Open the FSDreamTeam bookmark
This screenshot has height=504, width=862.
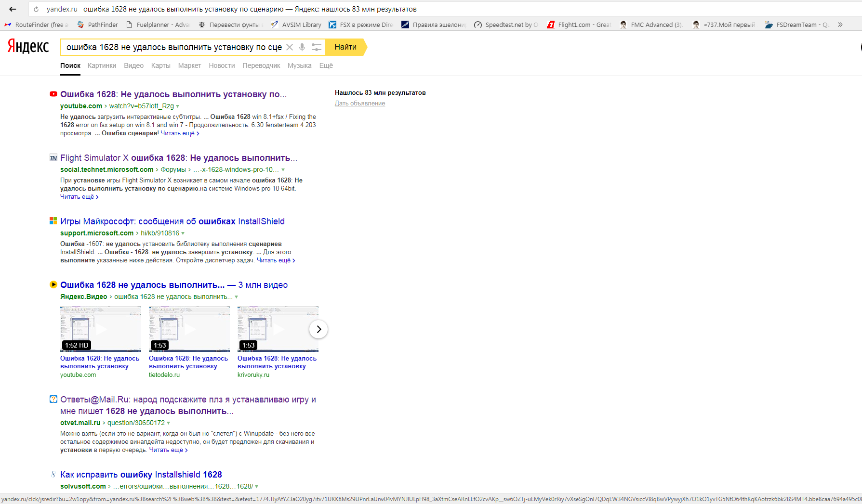(797, 25)
